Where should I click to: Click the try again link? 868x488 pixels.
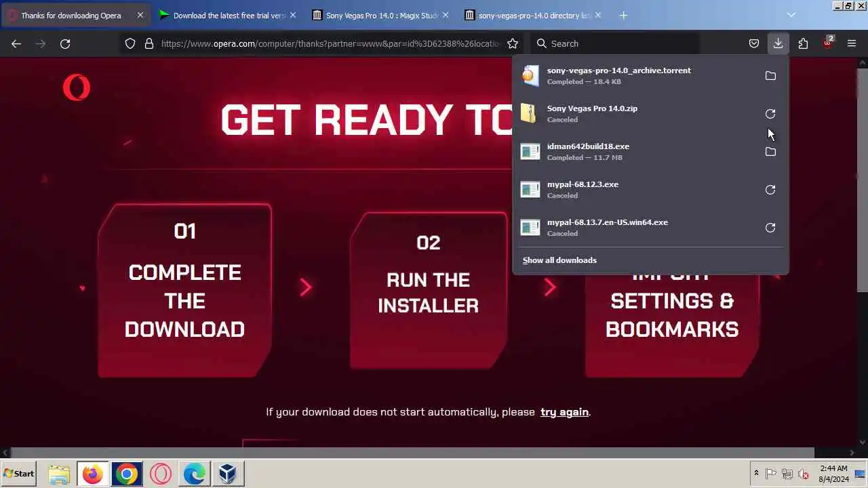pyautogui.click(x=564, y=412)
